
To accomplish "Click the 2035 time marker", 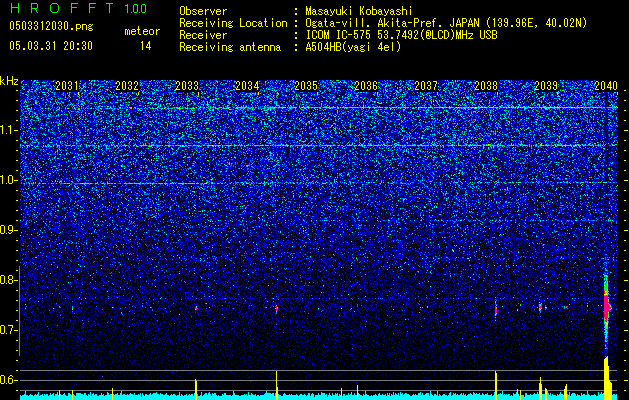I will 306,86.
